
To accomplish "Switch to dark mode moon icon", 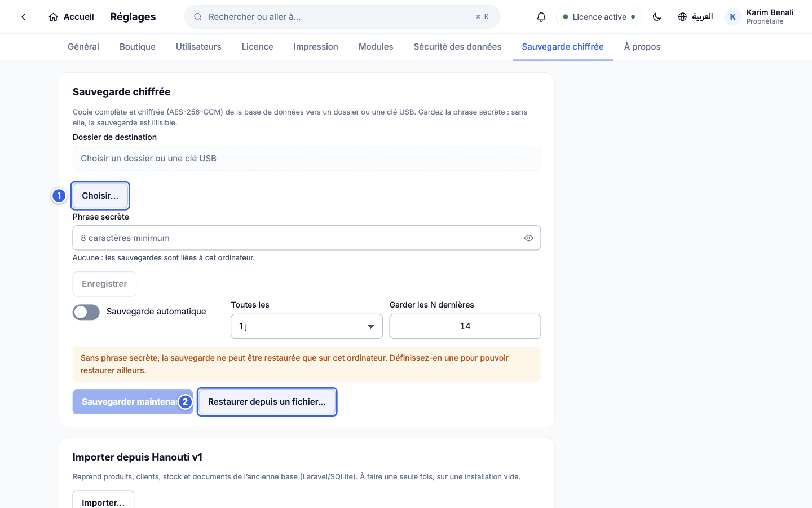I will tap(657, 17).
